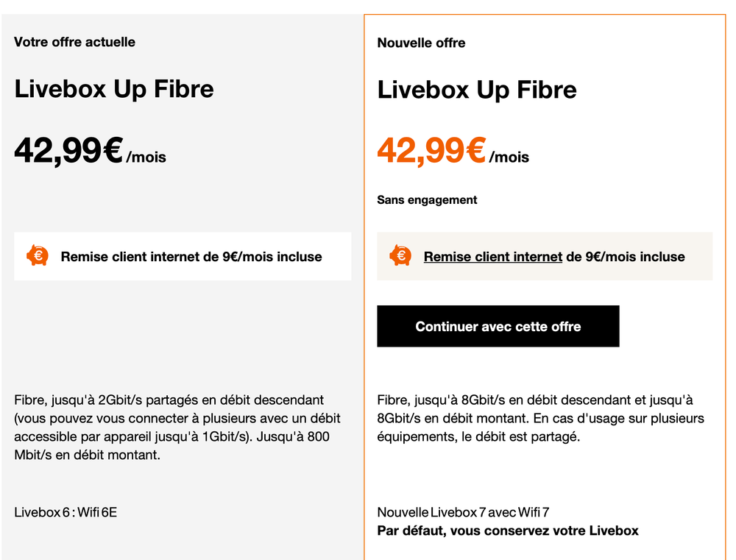Click the piggy bank icon in new offer
736x560 pixels.
pos(400,256)
